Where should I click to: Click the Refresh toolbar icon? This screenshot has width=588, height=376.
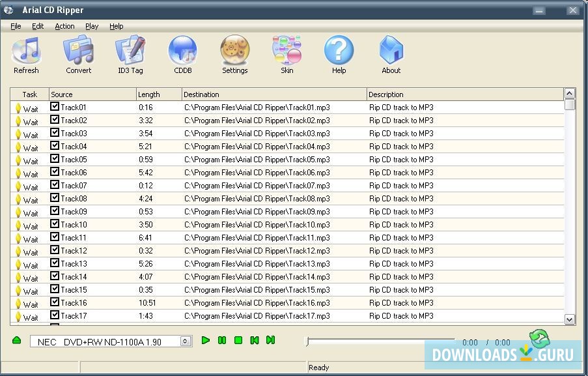point(26,51)
